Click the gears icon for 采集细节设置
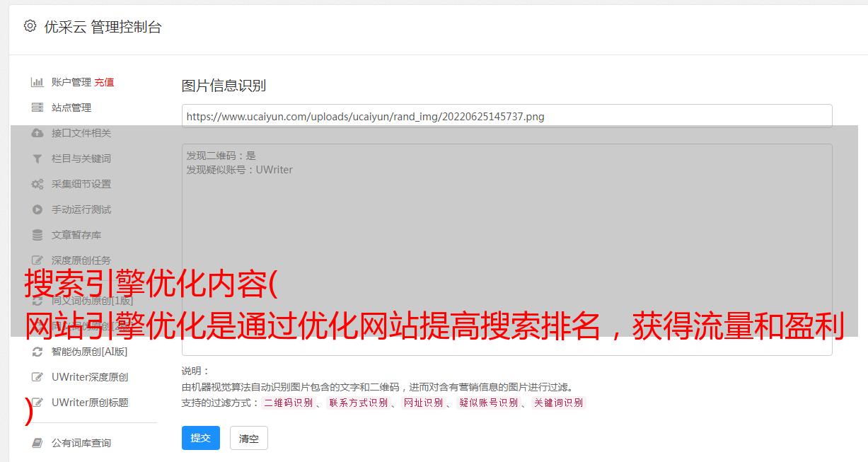The width and height of the screenshot is (868, 462). (x=37, y=184)
